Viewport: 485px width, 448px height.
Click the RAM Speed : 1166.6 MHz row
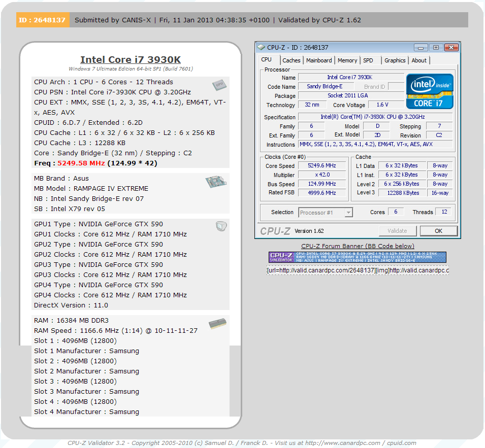(116, 331)
